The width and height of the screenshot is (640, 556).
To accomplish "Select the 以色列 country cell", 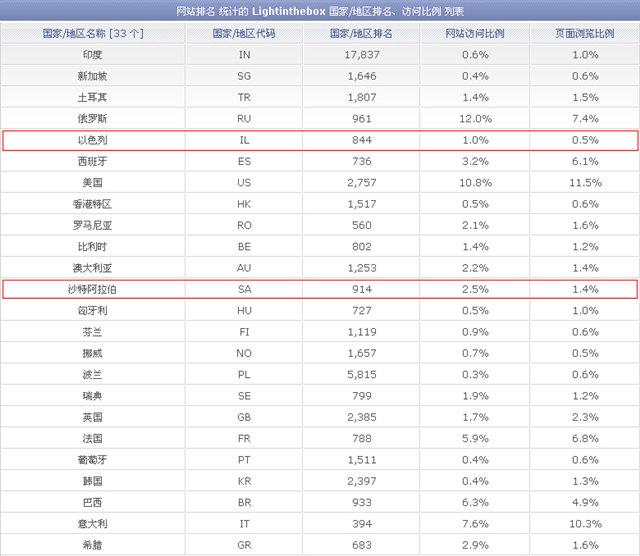I will click(x=92, y=140).
